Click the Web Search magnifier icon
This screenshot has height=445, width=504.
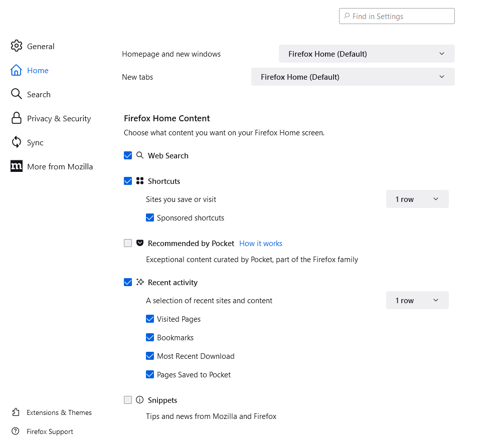point(140,155)
